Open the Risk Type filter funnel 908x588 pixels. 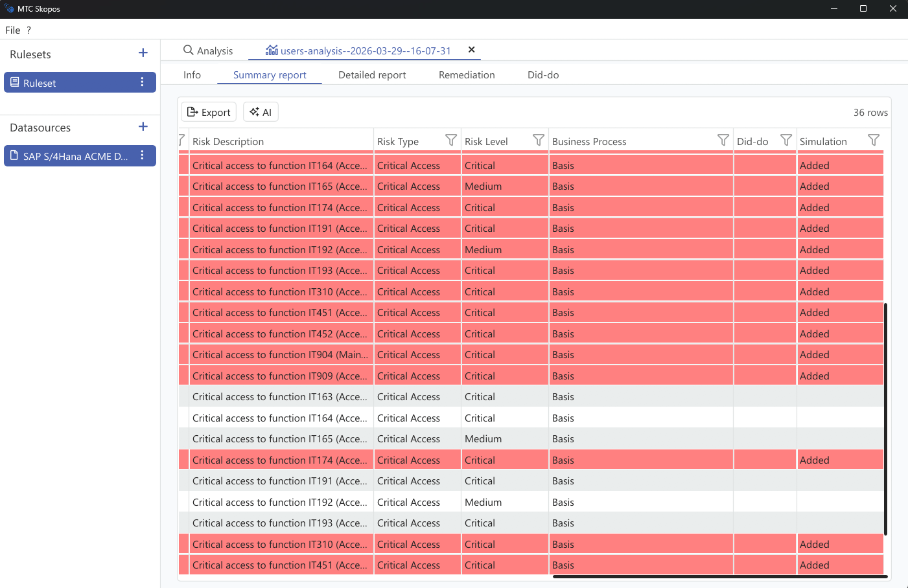pos(450,139)
